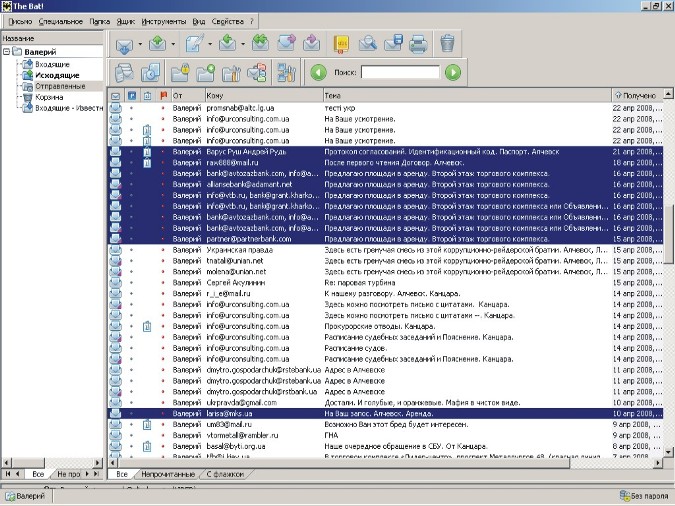This screenshot has height=506, width=675.
Task: Print the selected message with the printer icon
Action: coord(418,43)
